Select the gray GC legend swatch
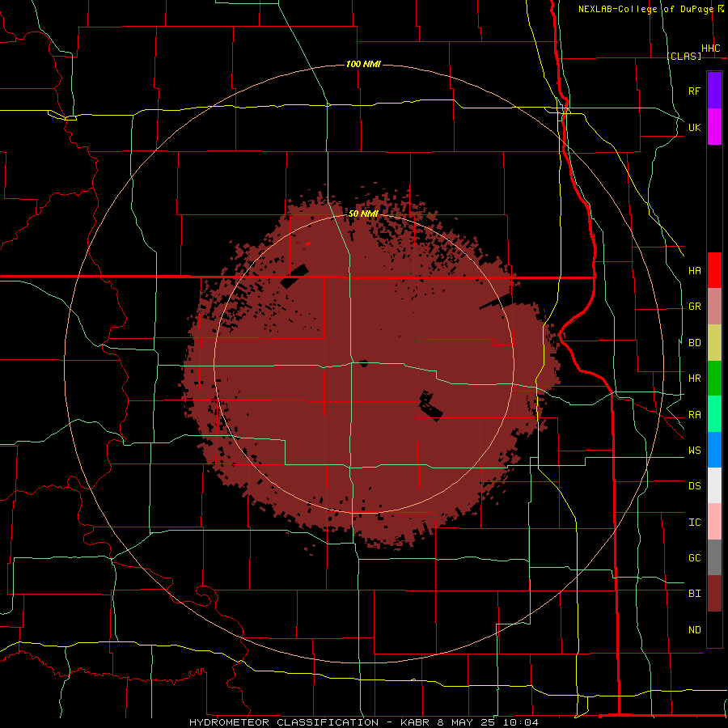 [714, 557]
